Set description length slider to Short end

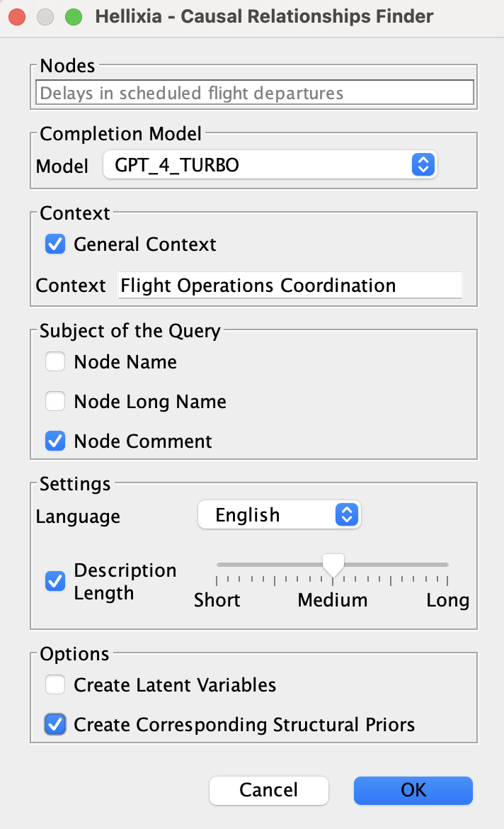tap(217, 565)
